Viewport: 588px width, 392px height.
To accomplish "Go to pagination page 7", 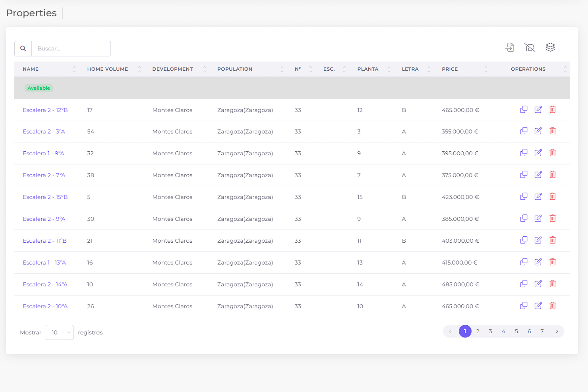I will 542,331.
